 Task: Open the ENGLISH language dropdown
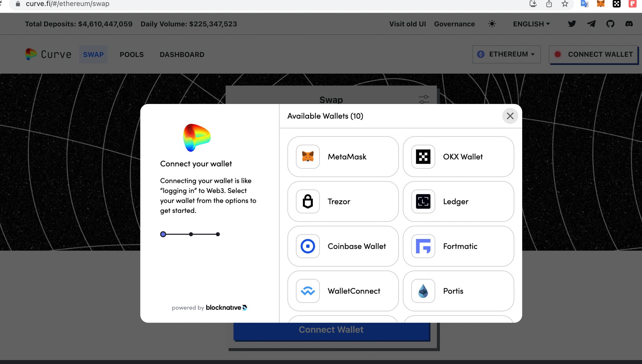click(x=531, y=23)
